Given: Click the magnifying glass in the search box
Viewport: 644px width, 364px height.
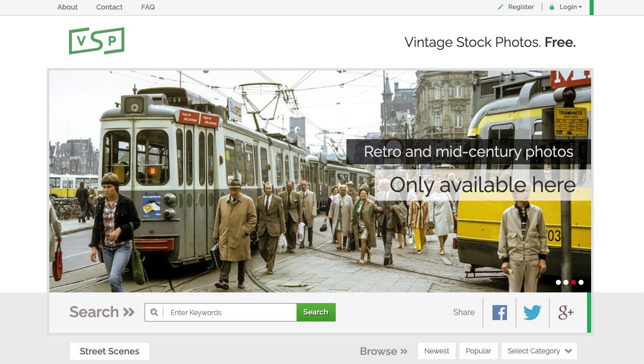Looking at the screenshot, I should point(154,313).
